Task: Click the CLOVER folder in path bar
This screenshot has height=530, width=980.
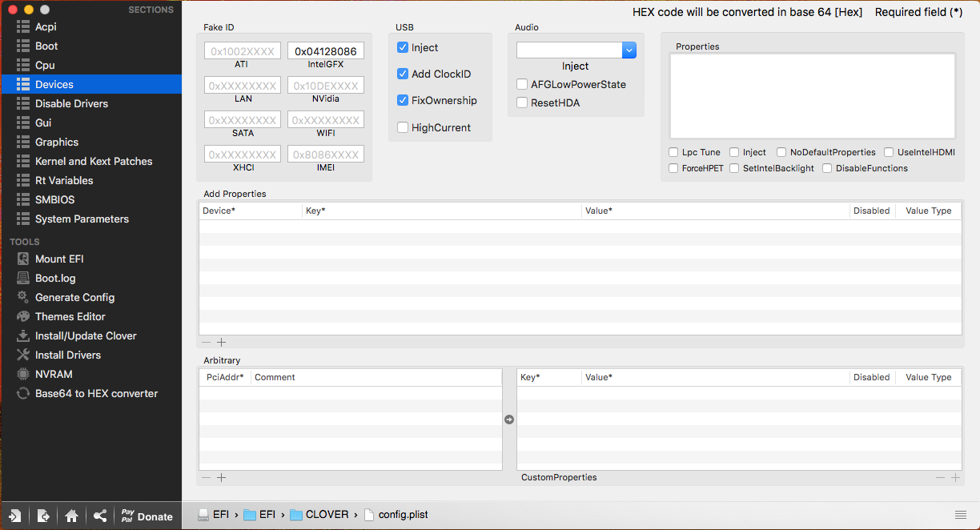Action: point(319,515)
